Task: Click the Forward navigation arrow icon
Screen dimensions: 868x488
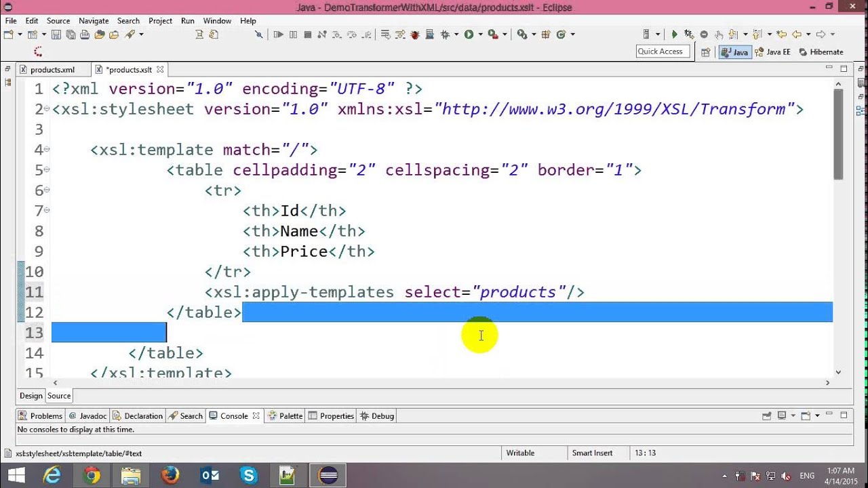Action: point(821,34)
